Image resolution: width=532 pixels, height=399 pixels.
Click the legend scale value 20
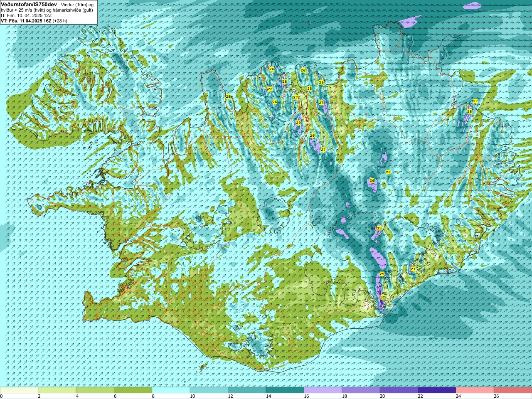pyautogui.click(x=382, y=396)
